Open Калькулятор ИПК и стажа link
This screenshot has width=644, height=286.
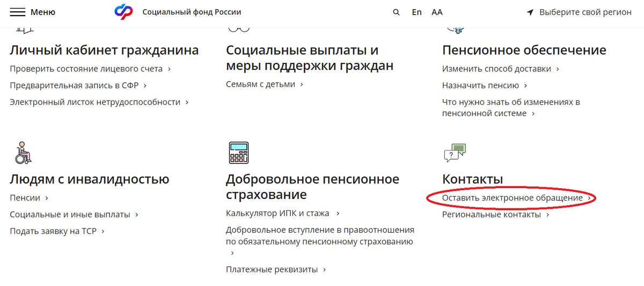pyautogui.click(x=278, y=213)
